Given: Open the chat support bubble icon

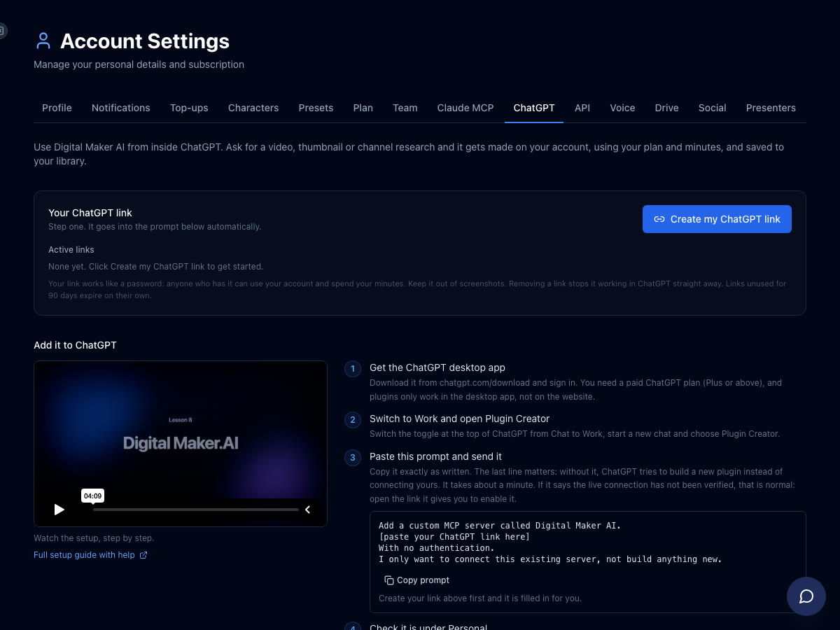Looking at the screenshot, I should coord(806,596).
